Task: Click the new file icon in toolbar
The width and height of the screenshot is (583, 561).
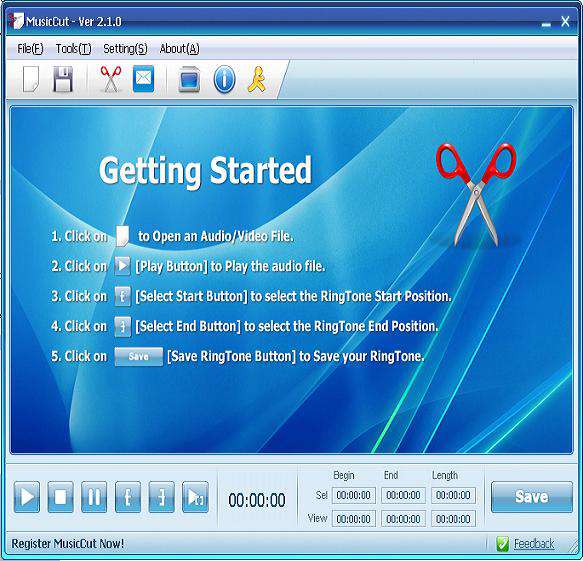Action: coord(31,79)
